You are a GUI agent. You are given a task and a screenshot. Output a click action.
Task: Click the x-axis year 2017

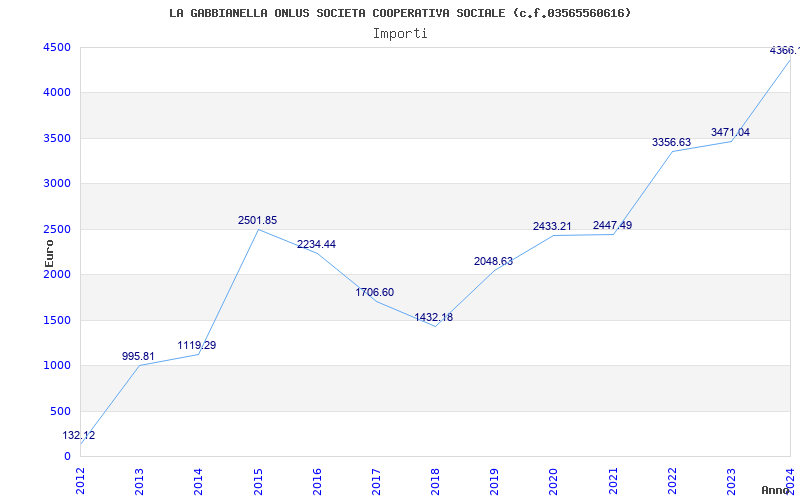point(376,481)
